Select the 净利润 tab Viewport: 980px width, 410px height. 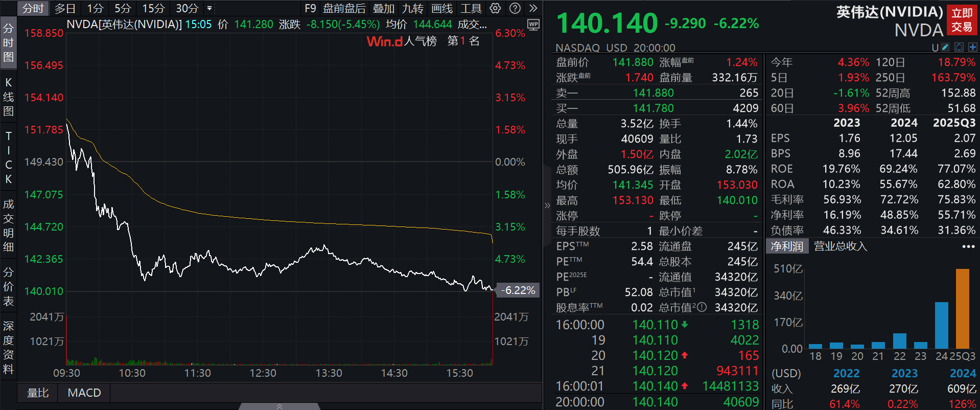[x=787, y=246]
